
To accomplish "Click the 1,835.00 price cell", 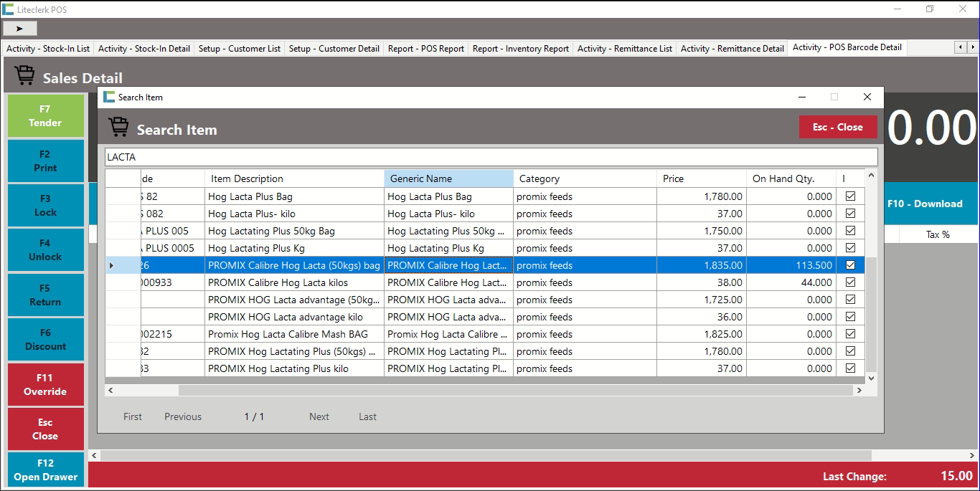I will (x=702, y=265).
